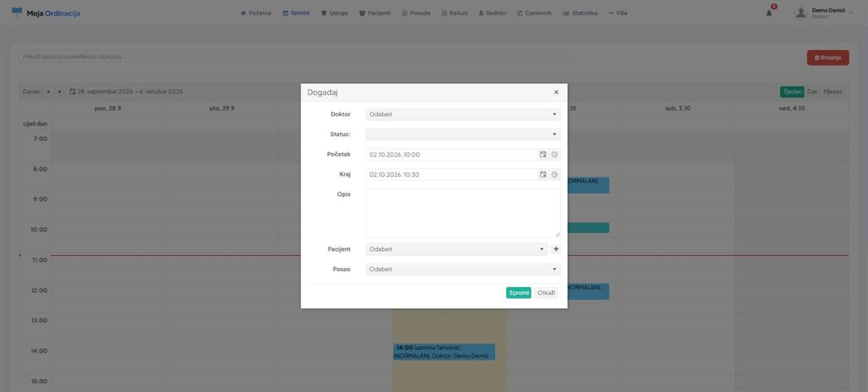Click the Kraj date-time input
This screenshot has height=392, width=868.
pos(451,175)
